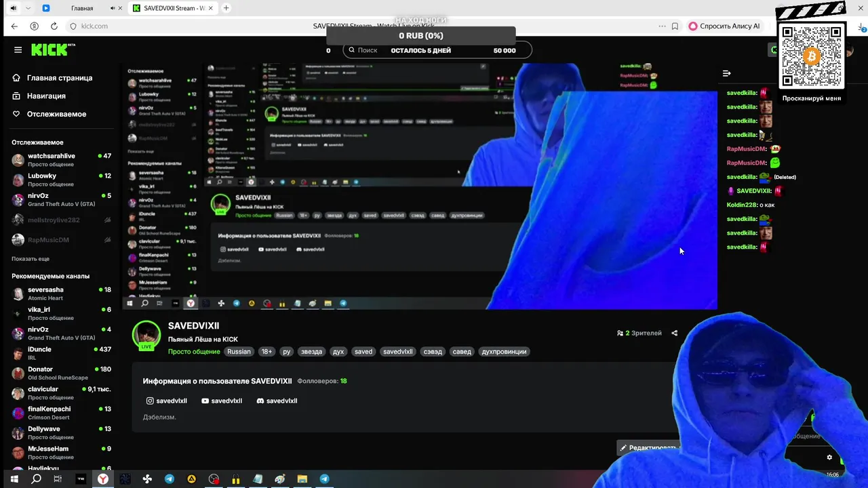Image resolution: width=868 pixels, height=488 pixels.
Task: Open the chat settings gear icon
Action: [x=829, y=457]
